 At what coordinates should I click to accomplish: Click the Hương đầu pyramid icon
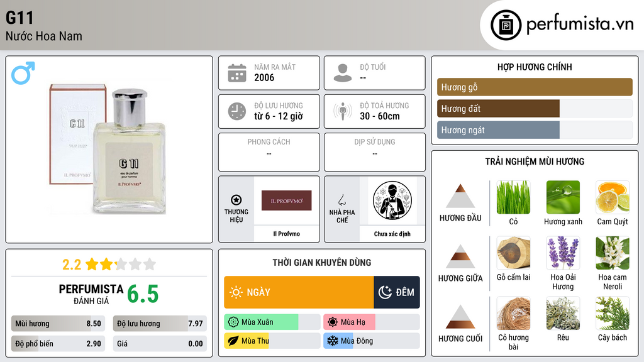tap(460, 196)
